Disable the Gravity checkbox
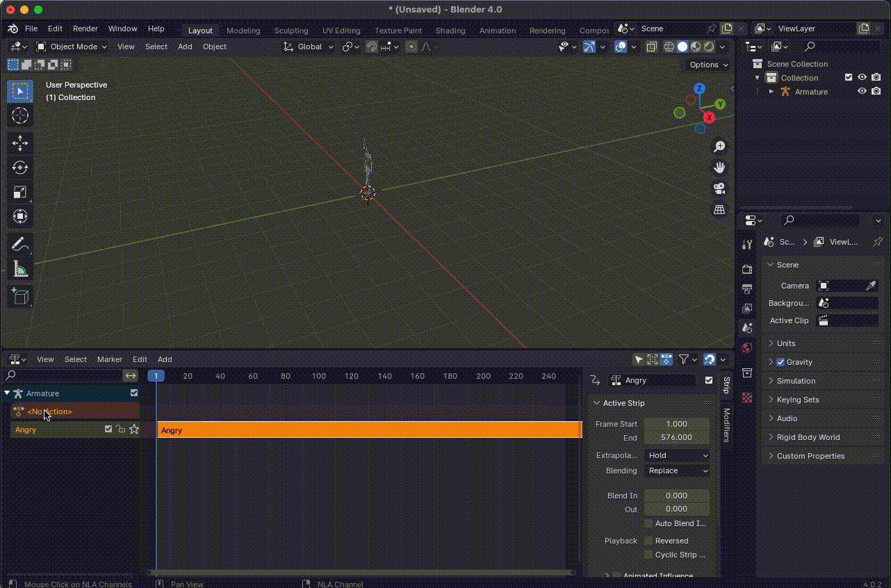This screenshot has height=588, width=891. 780,362
